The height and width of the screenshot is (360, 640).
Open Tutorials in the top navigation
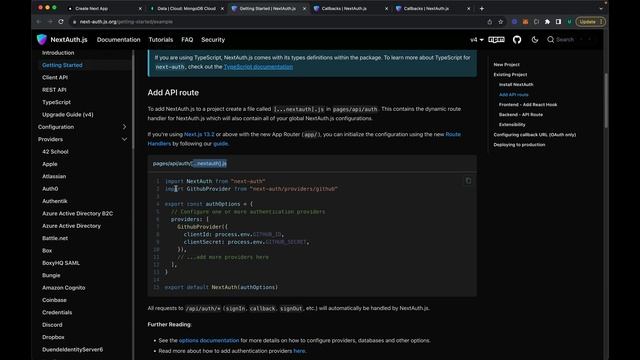161,40
